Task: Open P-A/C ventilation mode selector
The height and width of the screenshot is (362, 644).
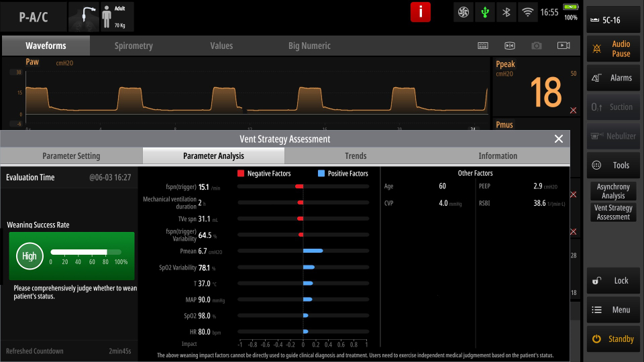Action: tap(34, 17)
